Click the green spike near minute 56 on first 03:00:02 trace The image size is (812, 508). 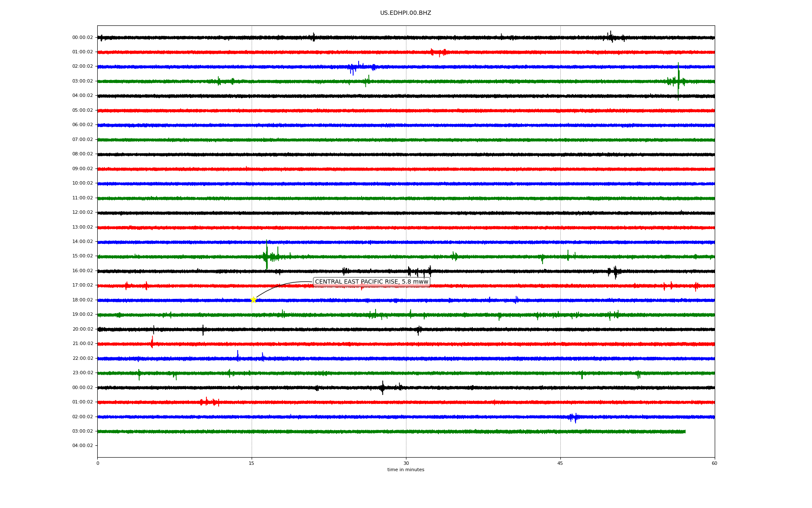[678, 81]
